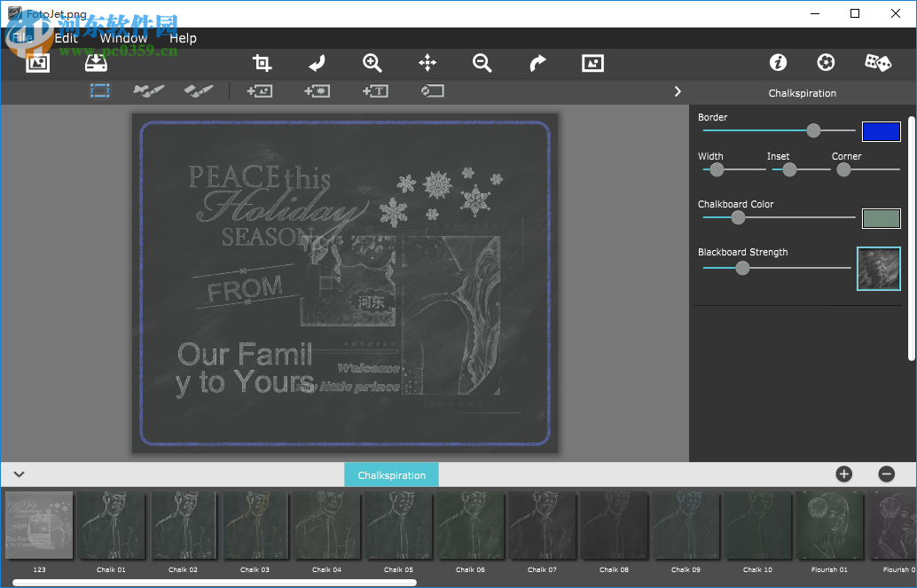917x588 pixels.
Task: Click the Info icon
Action: [778, 62]
